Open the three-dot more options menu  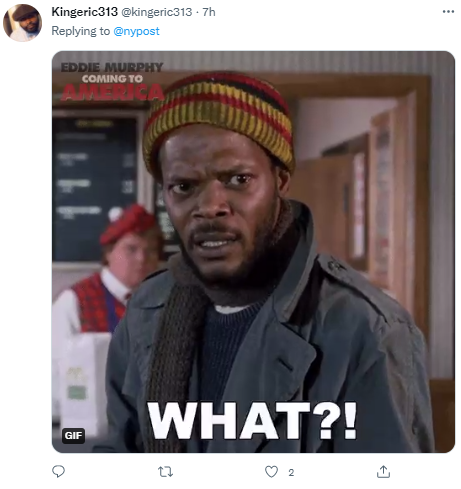coord(448,12)
